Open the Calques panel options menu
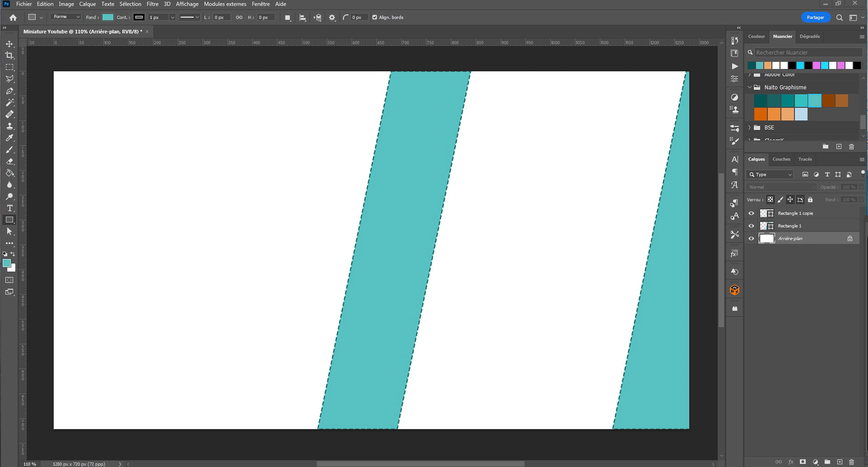The height and width of the screenshot is (467, 868). click(862, 160)
